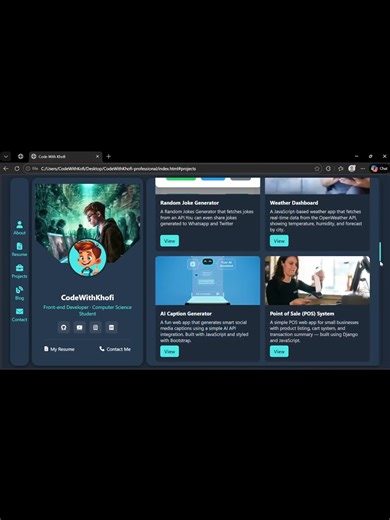Go back with the browser back arrow
This screenshot has width=390, height=520.
[6, 169]
